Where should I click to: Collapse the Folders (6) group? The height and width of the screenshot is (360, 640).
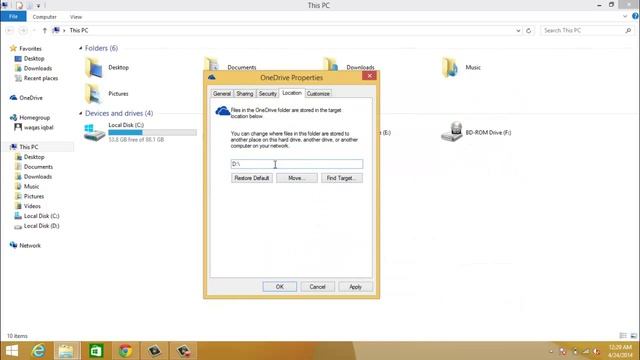click(80, 48)
